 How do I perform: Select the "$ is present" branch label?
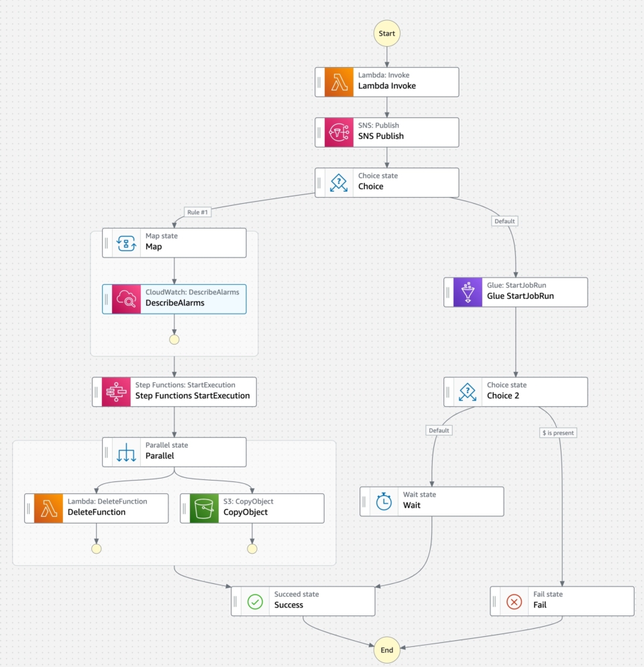click(x=558, y=432)
